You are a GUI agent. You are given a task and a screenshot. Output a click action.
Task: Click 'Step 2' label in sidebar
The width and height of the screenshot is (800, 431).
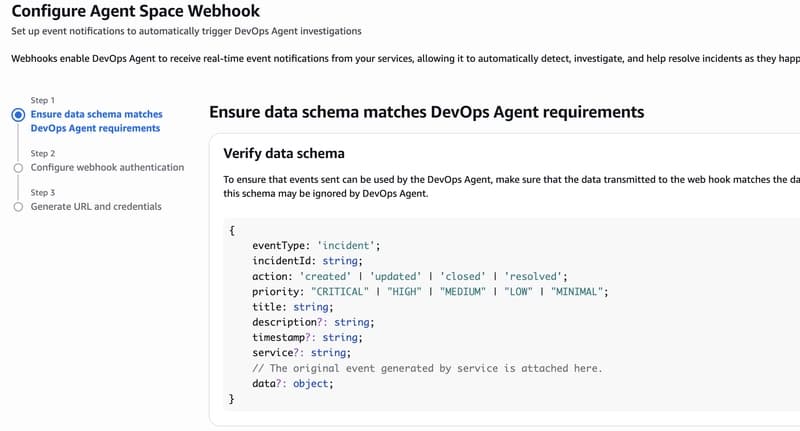click(43, 154)
